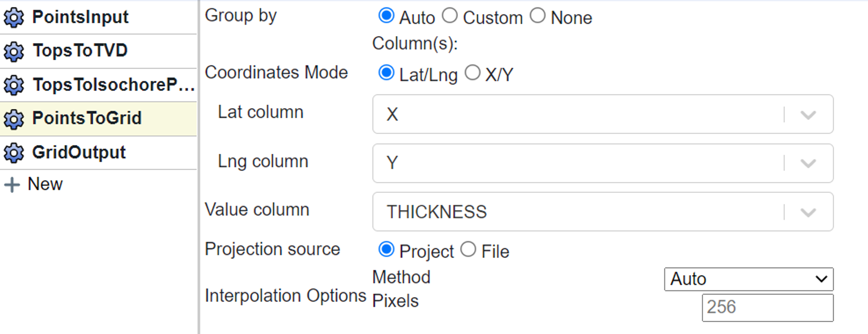Click the gear icon beside PointsToGrid
The image size is (868, 334).
click(14, 119)
